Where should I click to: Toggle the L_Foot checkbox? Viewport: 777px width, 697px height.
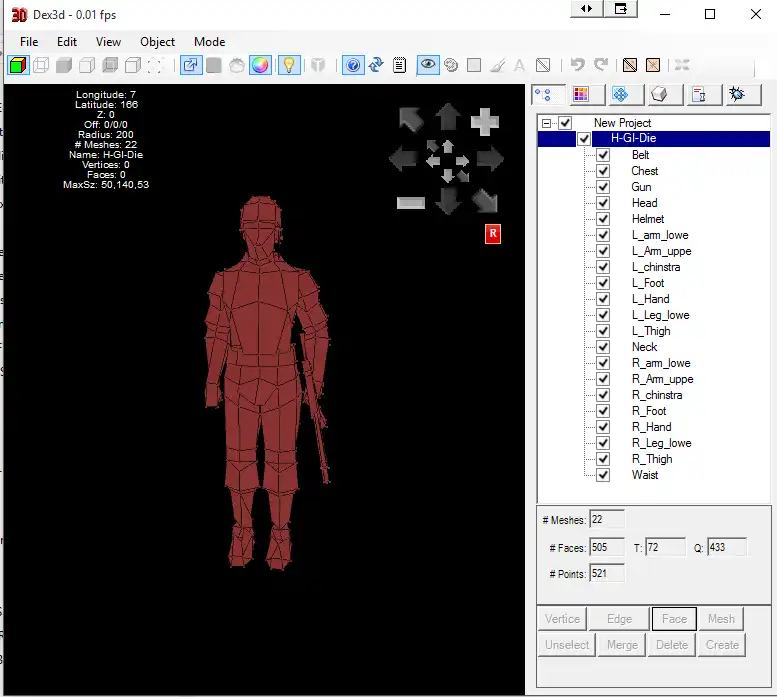603,283
